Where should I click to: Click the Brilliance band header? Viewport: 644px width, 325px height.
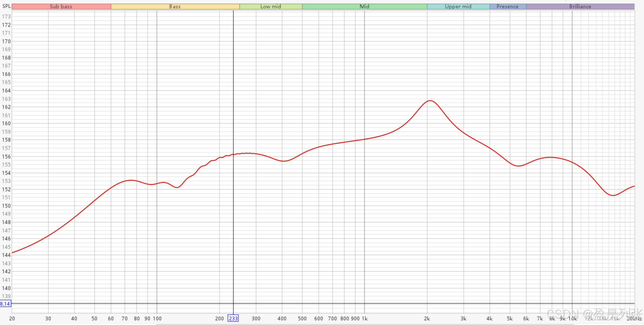tap(580, 6)
